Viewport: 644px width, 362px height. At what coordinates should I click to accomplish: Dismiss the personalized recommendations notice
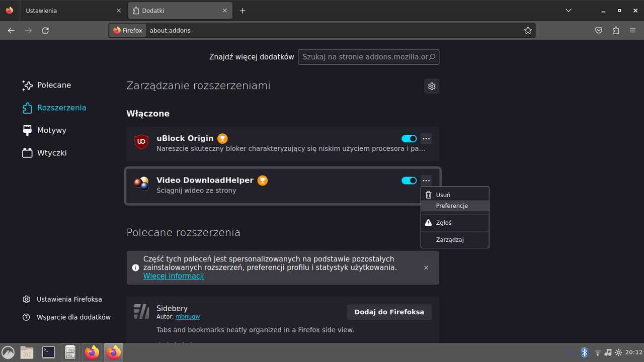426,268
